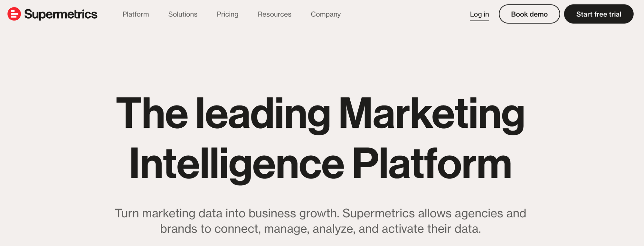Screen dimensions: 644x246
Task: Click the outlined Book demo pill button
Action: [x=529, y=14]
